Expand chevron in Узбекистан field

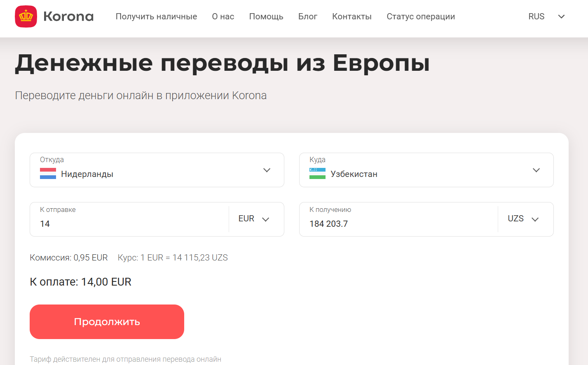click(536, 170)
